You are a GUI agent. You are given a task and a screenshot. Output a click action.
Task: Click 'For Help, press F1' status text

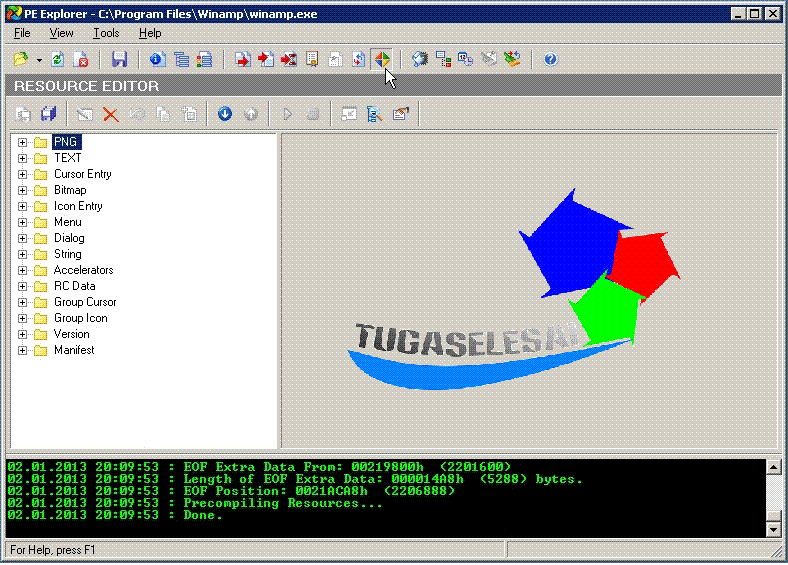point(53,550)
